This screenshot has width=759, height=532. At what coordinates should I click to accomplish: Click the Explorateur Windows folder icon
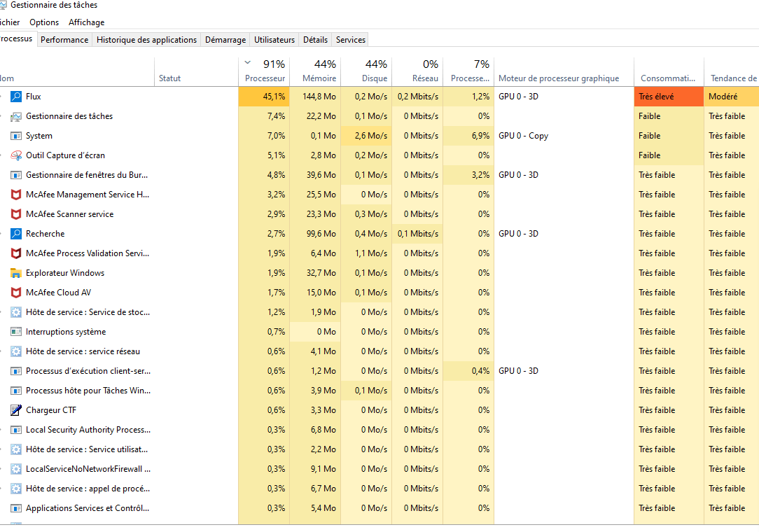click(x=16, y=273)
